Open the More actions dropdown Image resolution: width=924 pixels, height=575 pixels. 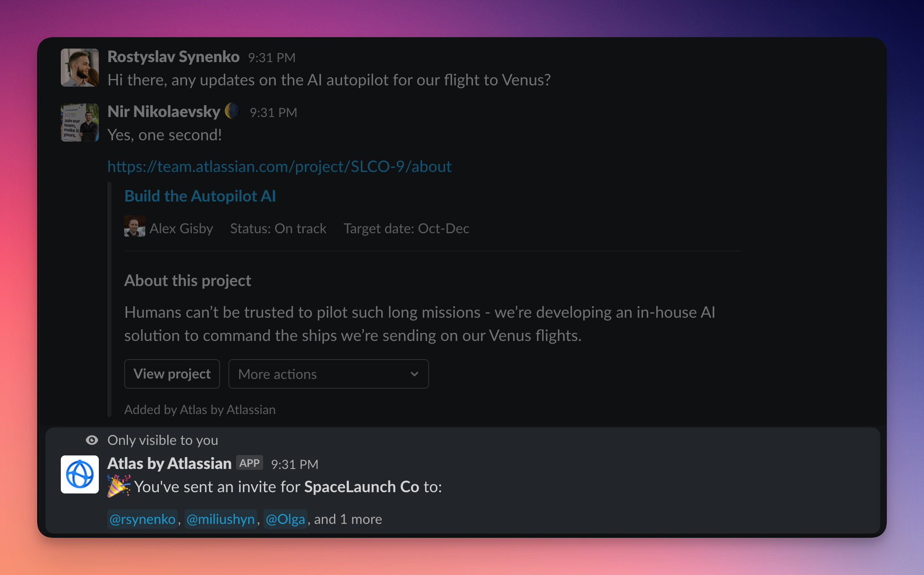(x=328, y=374)
